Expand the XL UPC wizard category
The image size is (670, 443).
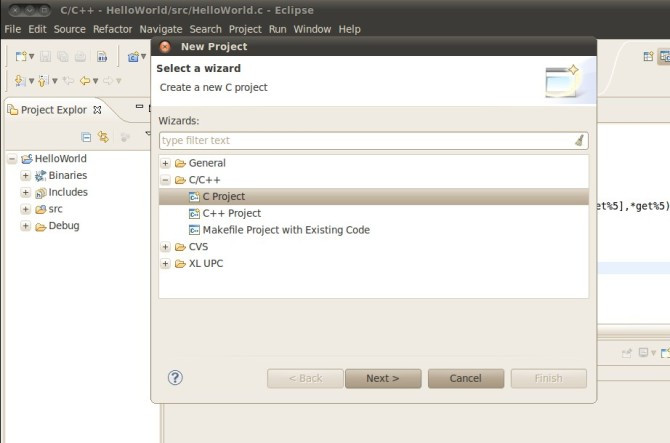point(165,264)
